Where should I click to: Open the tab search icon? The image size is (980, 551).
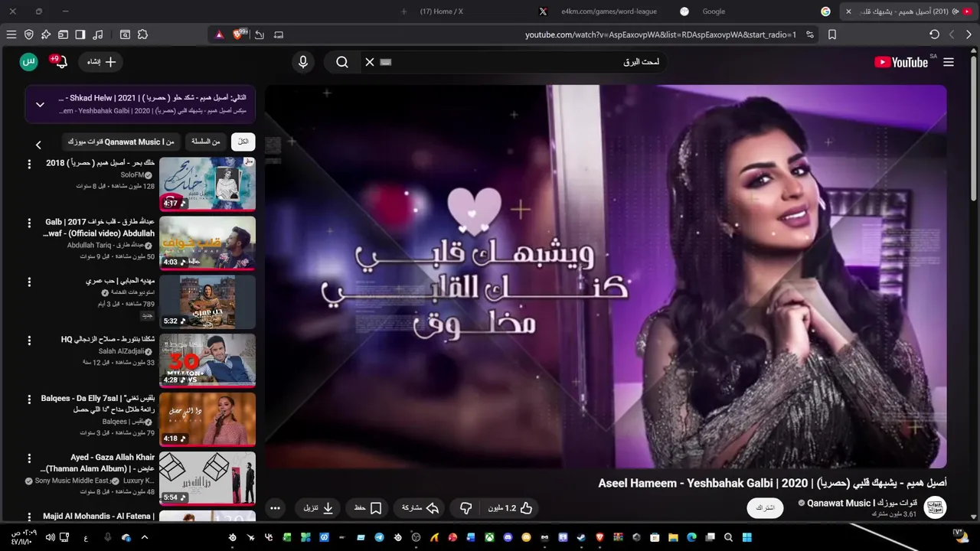coord(125,34)
